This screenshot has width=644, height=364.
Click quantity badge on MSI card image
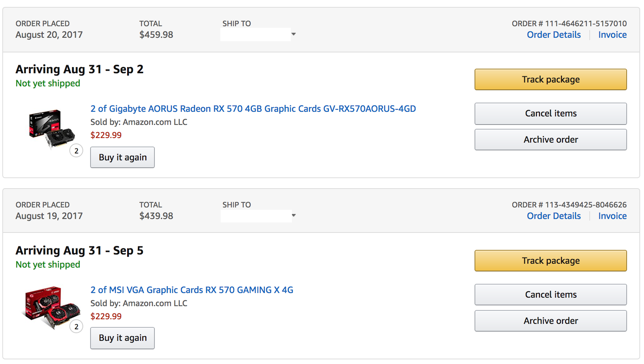coord(76,327)
